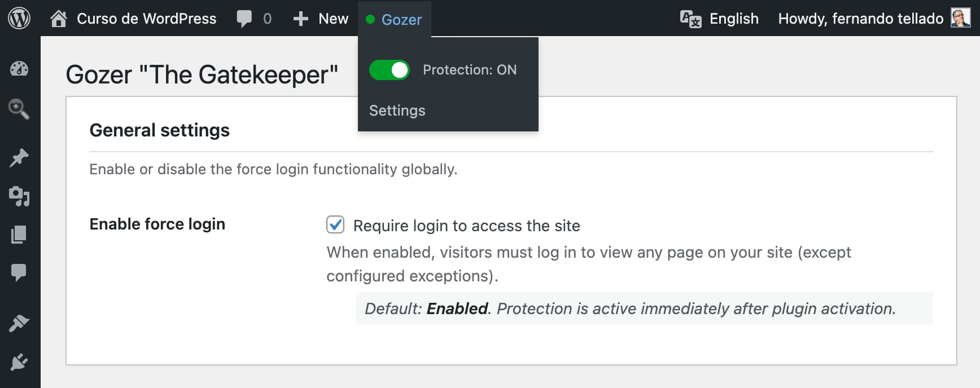980x388 pixels.
Task: Open the New menu in the admin bar
Action: pyautogui.click(x=320, y=18)
